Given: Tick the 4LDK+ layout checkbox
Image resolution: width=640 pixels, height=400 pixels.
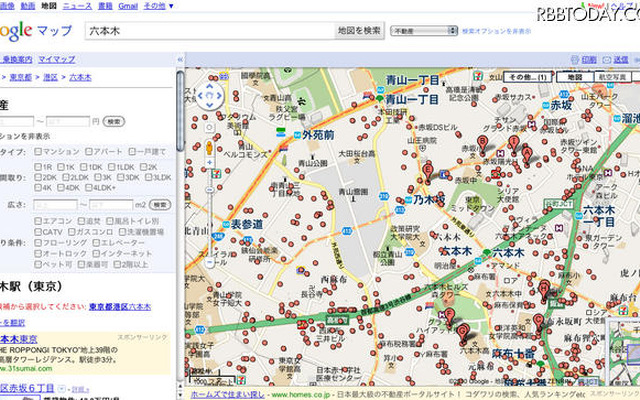Looking at the screenshot, I should [89, 188].
